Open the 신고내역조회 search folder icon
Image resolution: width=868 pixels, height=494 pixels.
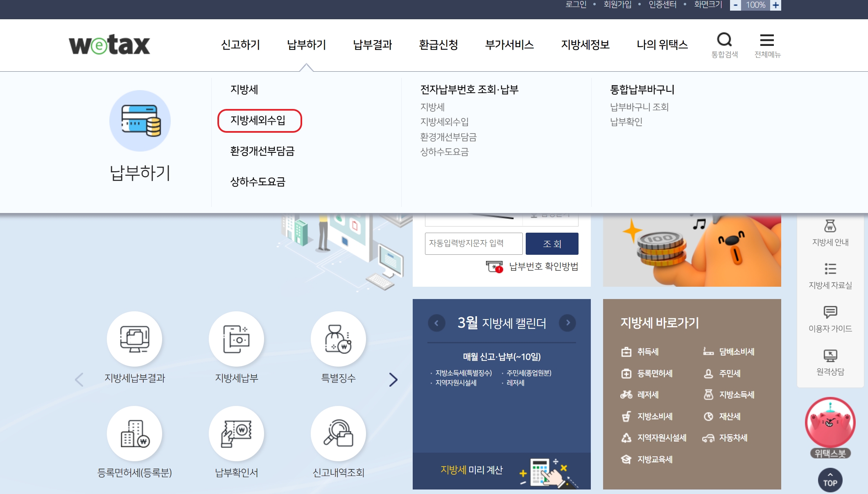point(338,434)
